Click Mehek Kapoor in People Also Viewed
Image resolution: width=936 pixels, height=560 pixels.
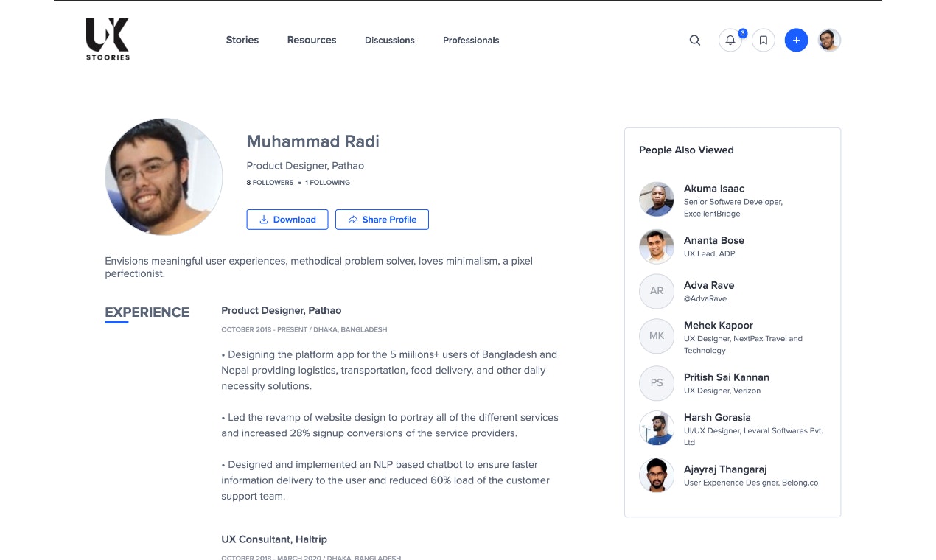coord(718,325)
